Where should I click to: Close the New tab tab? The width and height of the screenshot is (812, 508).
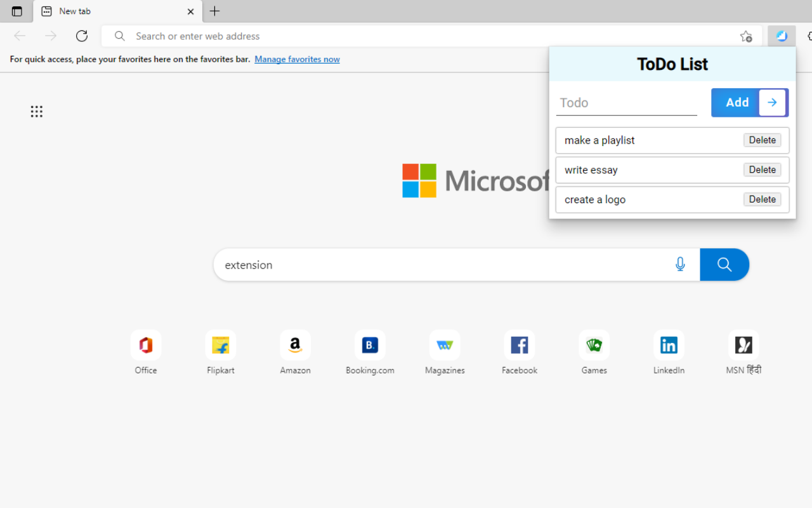pos(191,11)
